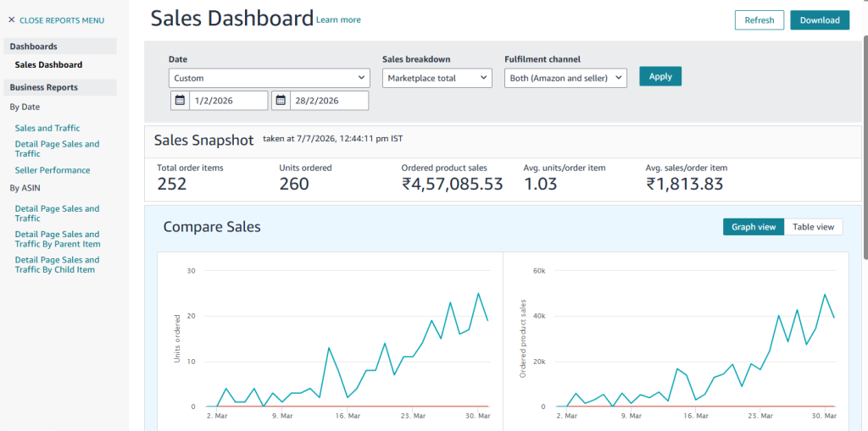Open the Seller Performance report
This screenshot has width=868, height=431.
(x=53, y=170)
